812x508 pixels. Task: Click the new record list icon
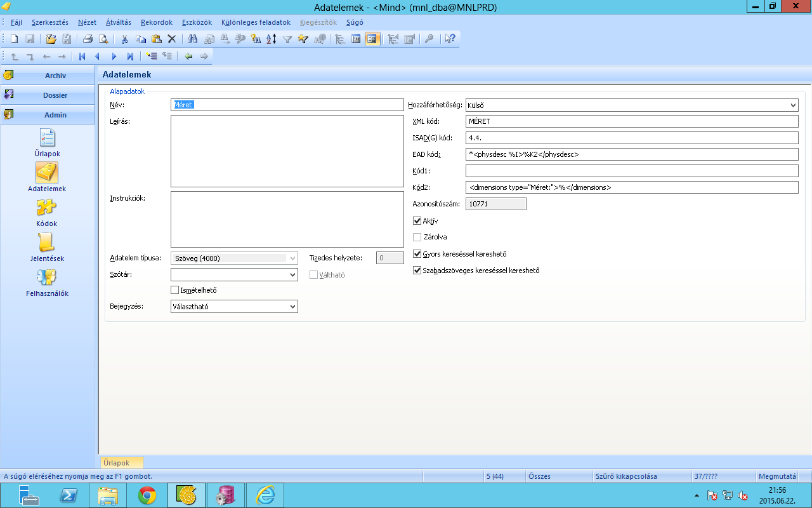point(151,57)
